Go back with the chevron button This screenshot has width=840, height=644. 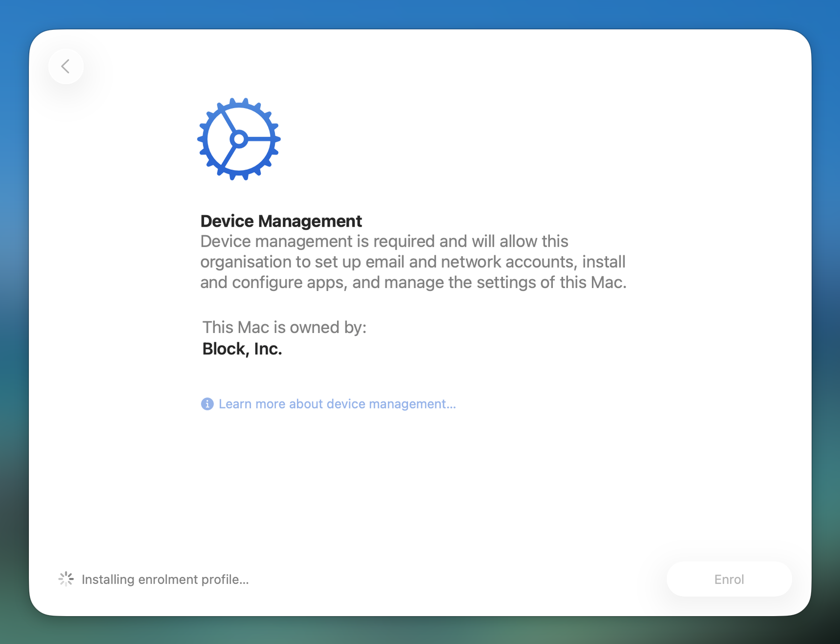[66, 66]
